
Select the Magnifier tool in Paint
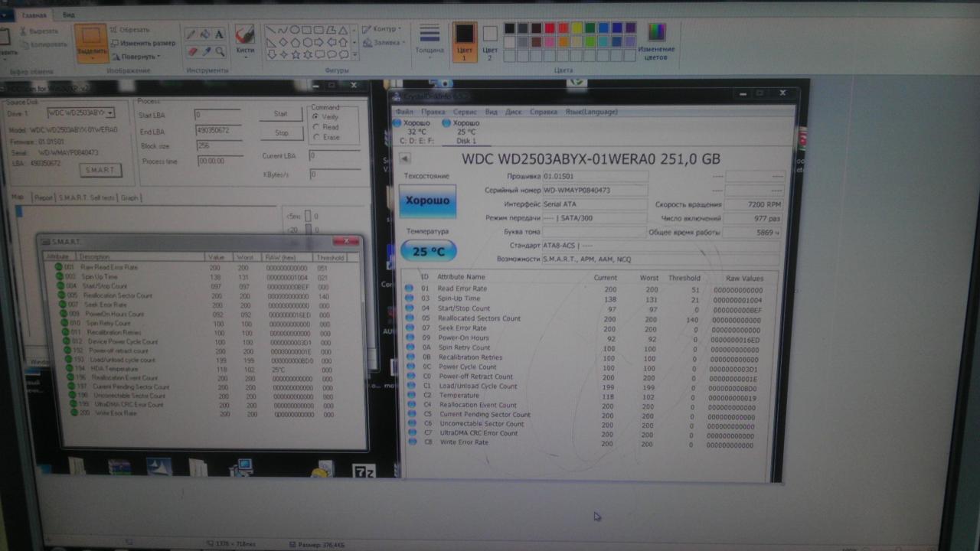[219, 51]
